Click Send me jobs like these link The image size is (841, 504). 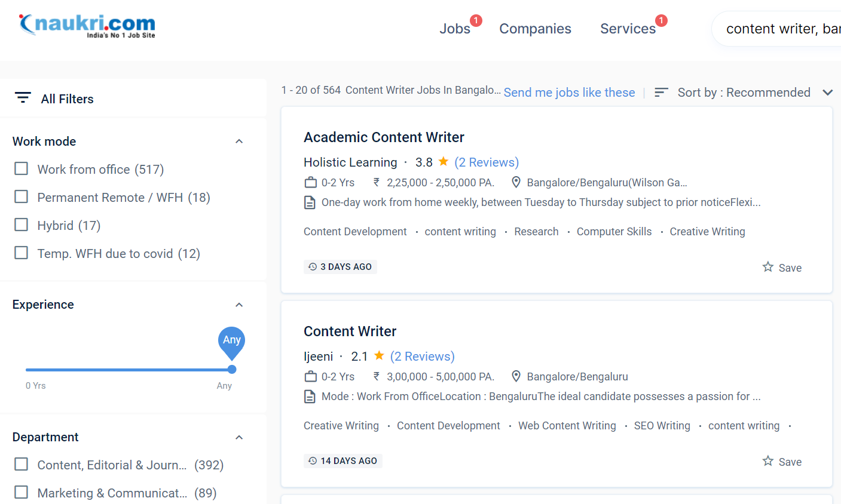point(570,93)
